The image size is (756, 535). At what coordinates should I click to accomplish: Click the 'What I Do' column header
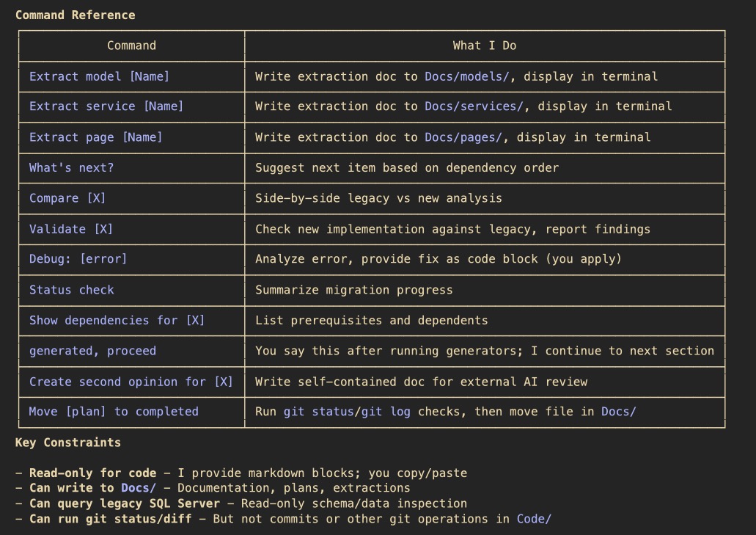485,46
